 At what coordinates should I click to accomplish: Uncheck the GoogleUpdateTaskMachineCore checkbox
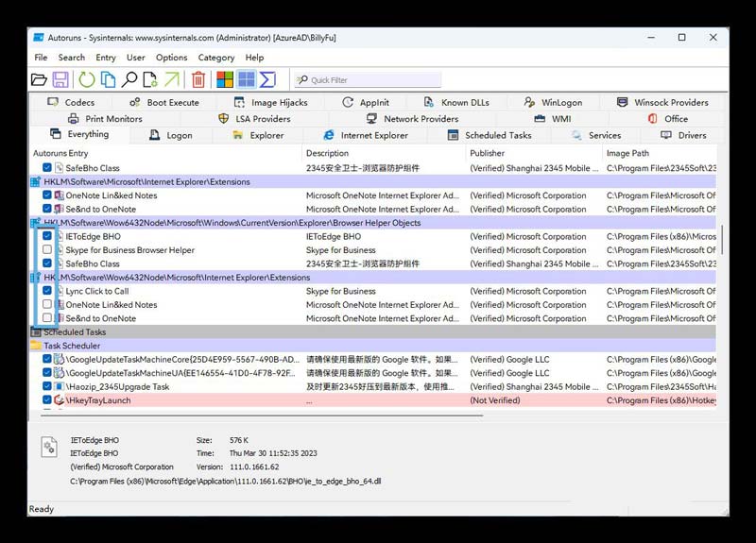[x=46, y=359]
